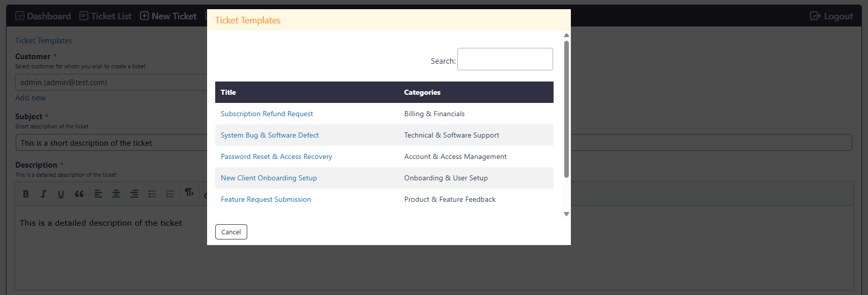
Task: Cancel the Ticket Templates dialog
Action: 231,232
